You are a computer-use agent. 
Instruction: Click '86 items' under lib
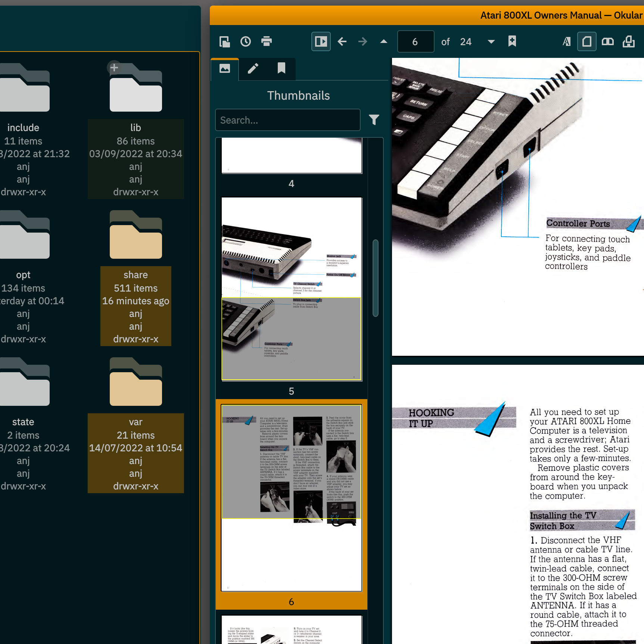click(136, 141)
